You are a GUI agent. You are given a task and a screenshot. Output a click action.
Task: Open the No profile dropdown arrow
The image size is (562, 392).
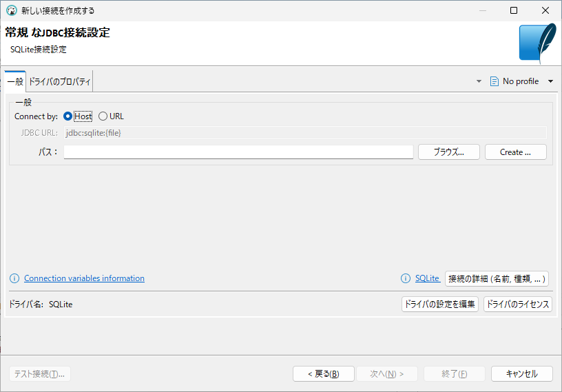pyautogui.click(x=550, y=81)
